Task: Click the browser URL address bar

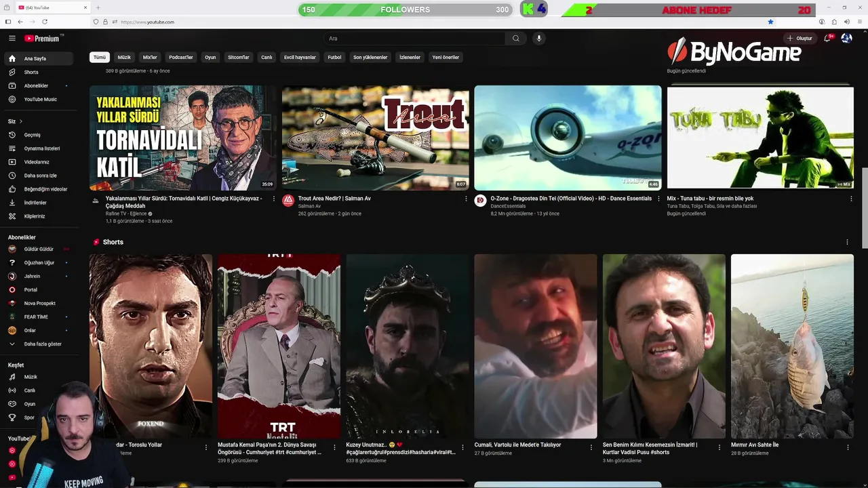Action: [x=434, y=22]
